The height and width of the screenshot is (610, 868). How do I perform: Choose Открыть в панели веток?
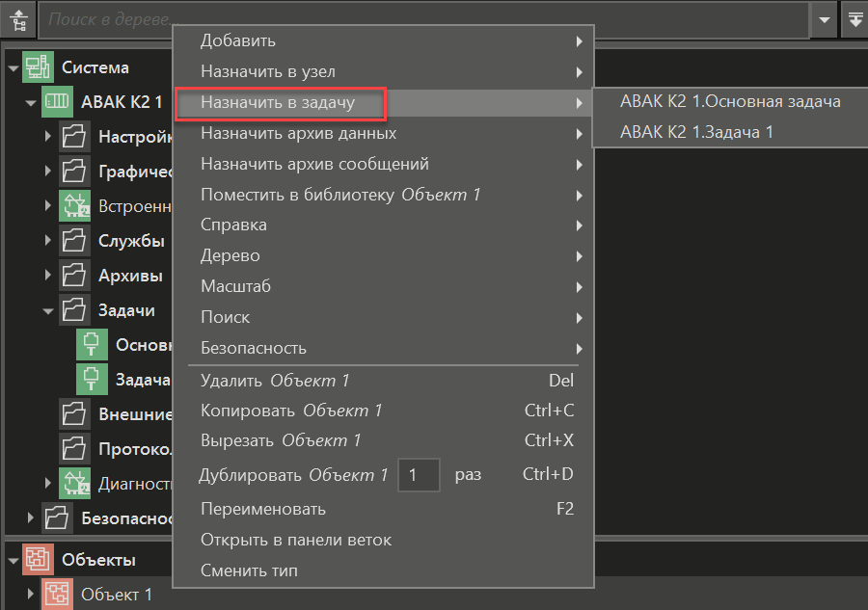(383, 540)
